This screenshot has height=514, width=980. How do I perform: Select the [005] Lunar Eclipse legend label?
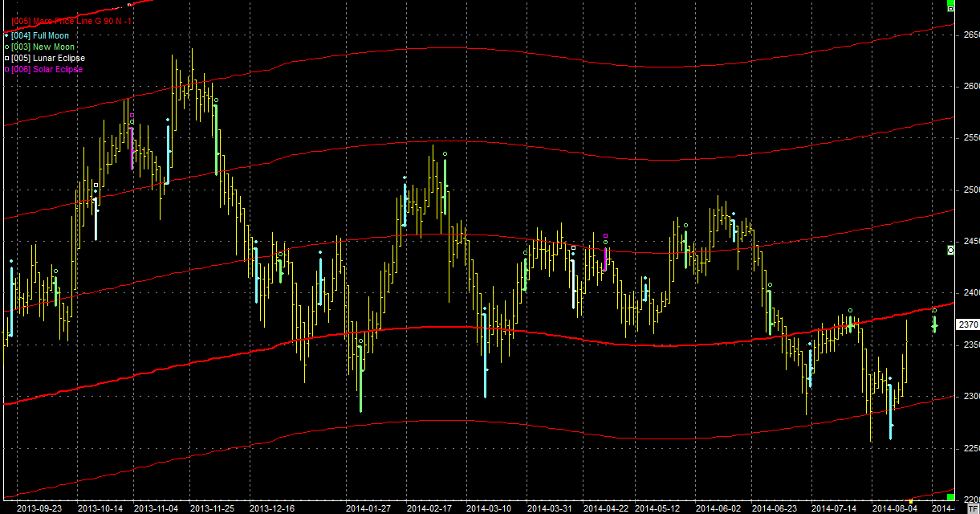tap(48, 58)
